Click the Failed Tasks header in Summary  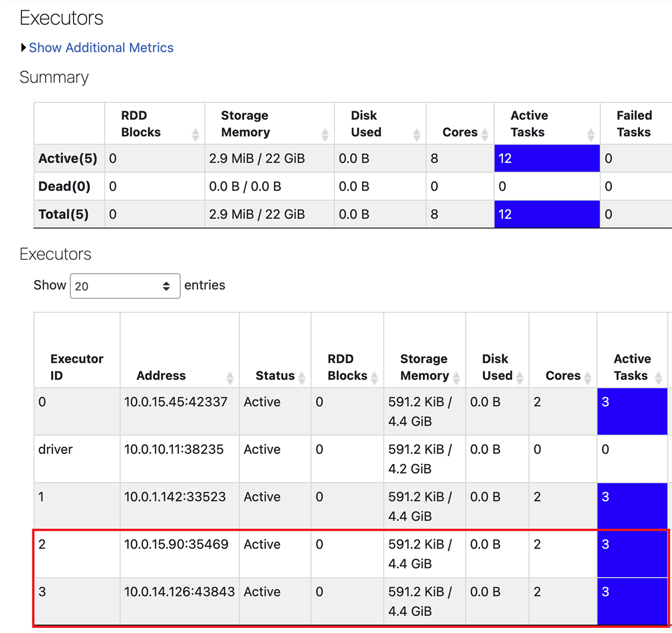[x=634, y=124]
